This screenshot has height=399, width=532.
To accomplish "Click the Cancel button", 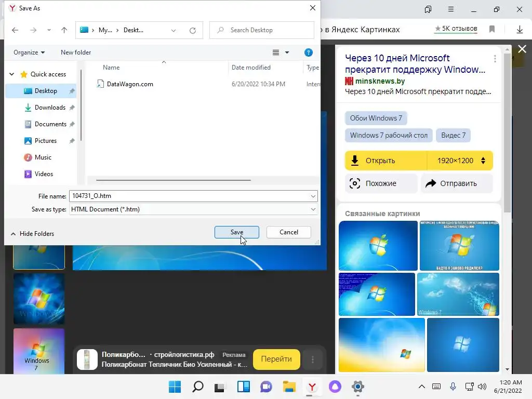I will [x=289, y=232].
